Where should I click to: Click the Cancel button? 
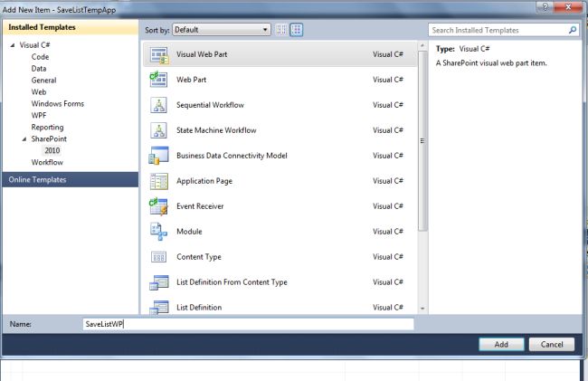coord(552,344)
